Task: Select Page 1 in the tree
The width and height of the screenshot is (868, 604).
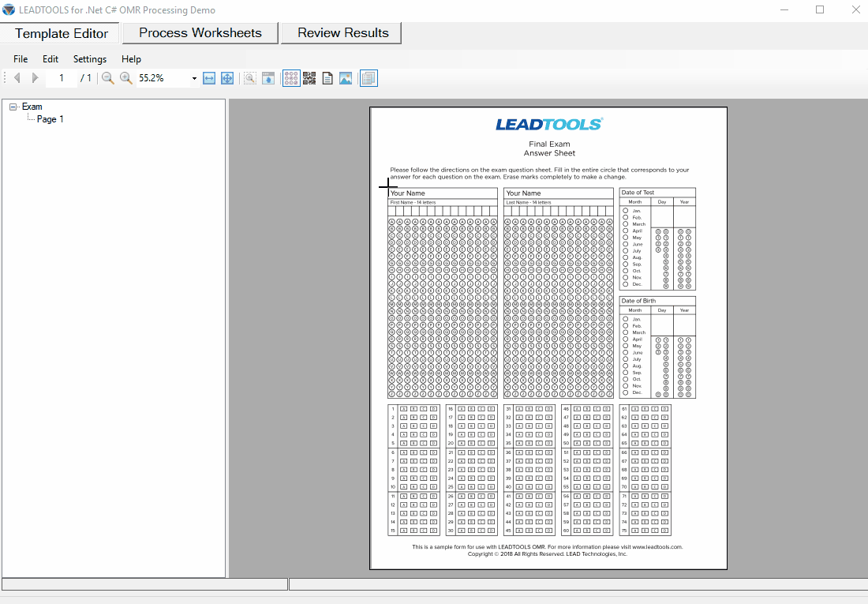Action: 48,118
